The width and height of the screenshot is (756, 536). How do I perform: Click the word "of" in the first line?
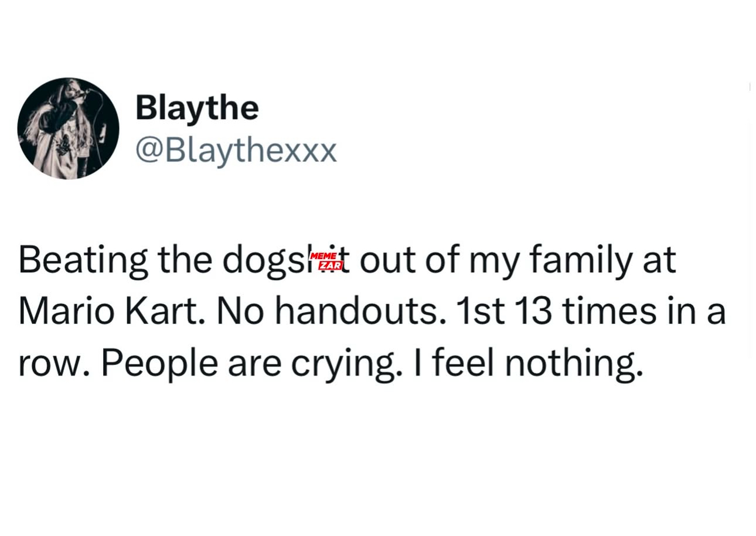[x=440, y=261]
